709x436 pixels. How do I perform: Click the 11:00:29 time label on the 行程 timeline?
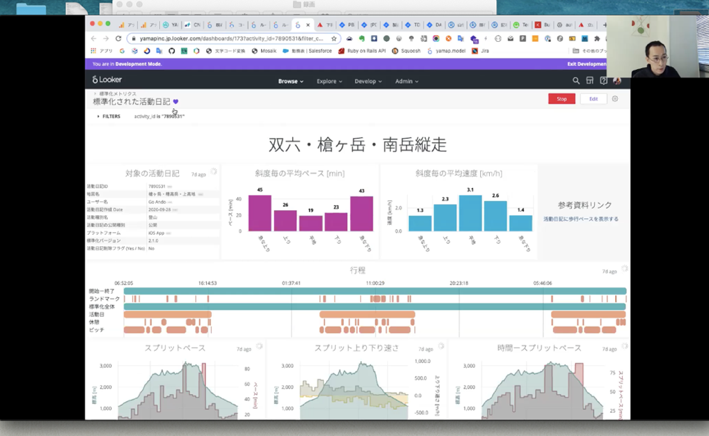click(x=375, y=283)
